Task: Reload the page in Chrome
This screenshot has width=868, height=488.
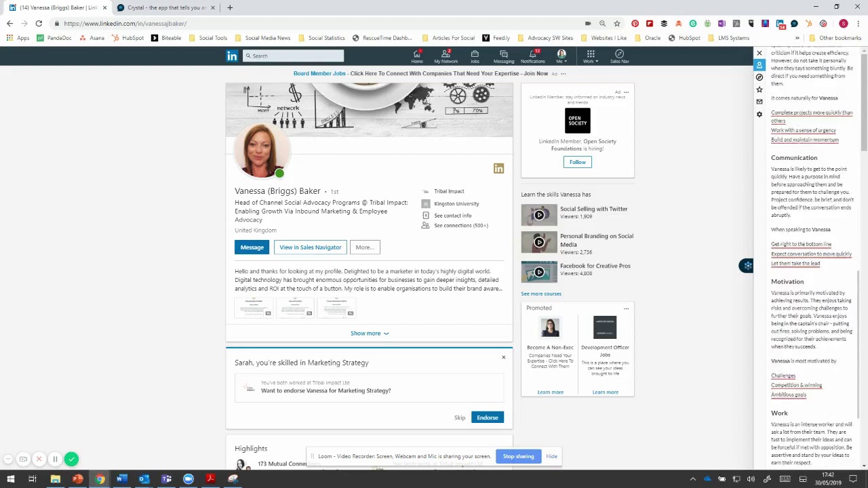Action: click(x=39, y=24)
